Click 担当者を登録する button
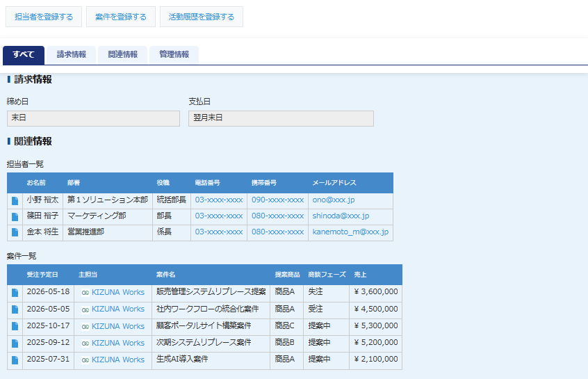Viewport: 588px width, 379px height. [x=44, y=17]
